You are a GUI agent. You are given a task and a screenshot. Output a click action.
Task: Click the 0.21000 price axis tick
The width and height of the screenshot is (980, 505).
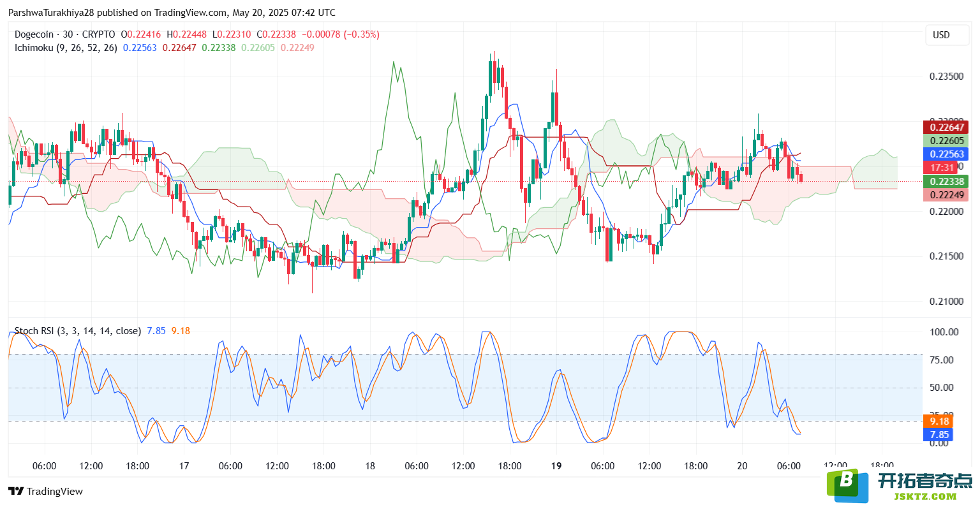point(947,302)
